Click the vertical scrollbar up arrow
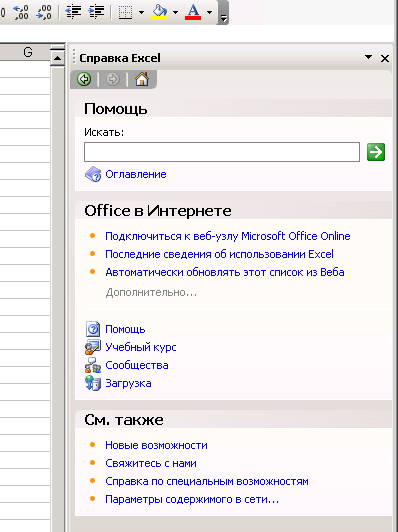398x532 pixels. pos(57,58)
